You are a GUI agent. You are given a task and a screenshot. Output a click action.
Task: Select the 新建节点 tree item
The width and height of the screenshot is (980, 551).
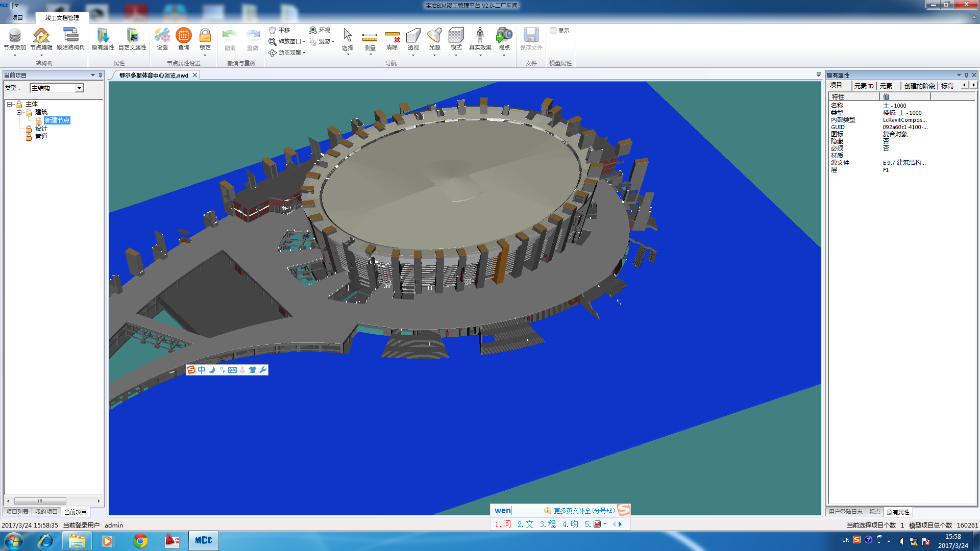tap(57, 120)
